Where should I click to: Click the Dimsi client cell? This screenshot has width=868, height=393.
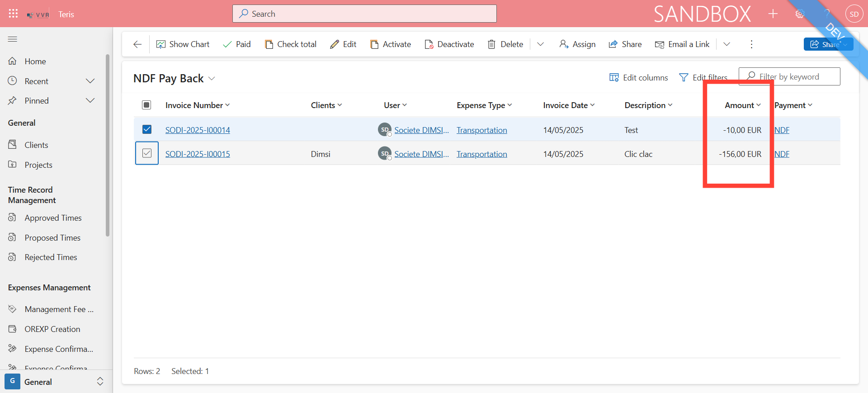[x=321, y=154]
